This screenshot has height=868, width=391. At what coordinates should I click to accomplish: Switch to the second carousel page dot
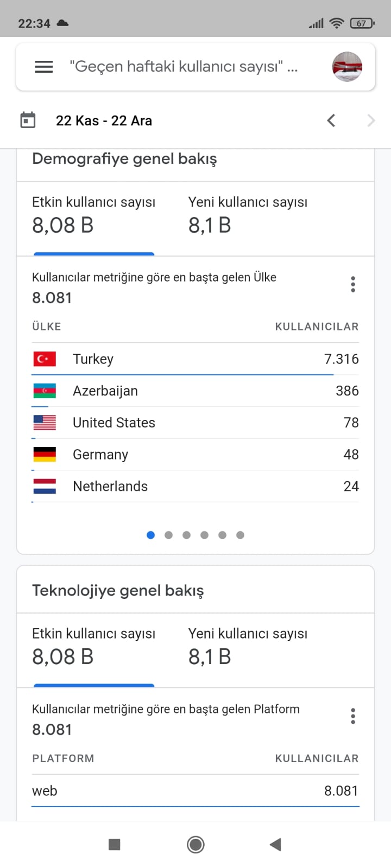tap(168, 535)
